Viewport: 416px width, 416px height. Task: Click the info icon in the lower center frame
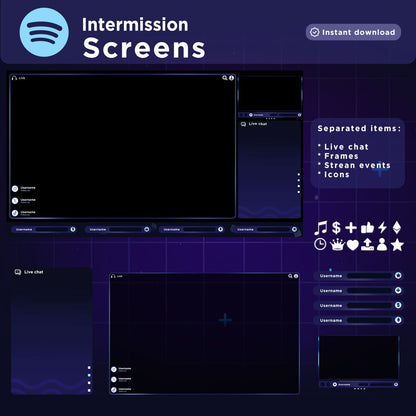click(x=296, y=276)
